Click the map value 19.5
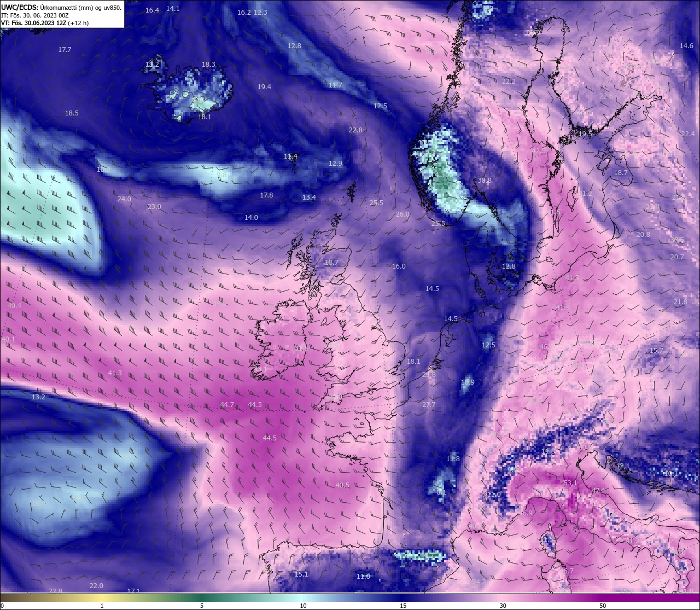The image size is (700, 610). 585,133
